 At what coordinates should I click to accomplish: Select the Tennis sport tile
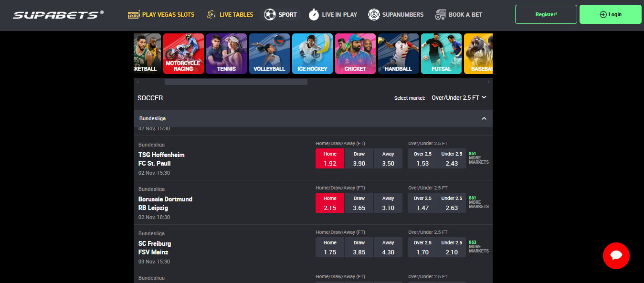[226, 53]
